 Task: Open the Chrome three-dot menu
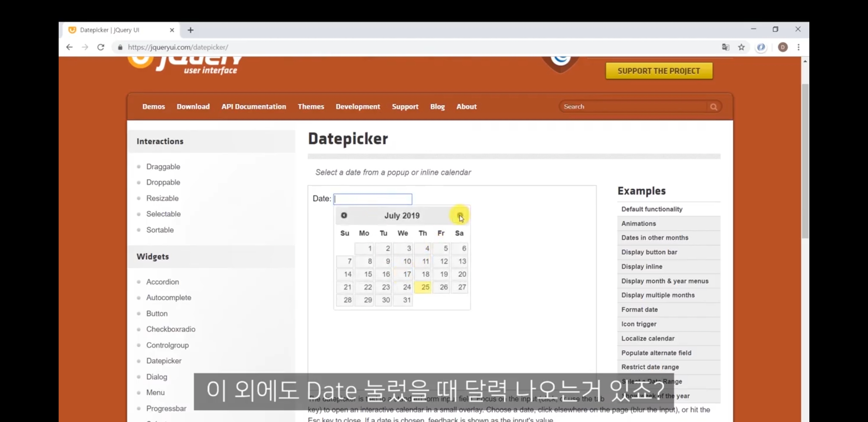[x=798, y=47]
